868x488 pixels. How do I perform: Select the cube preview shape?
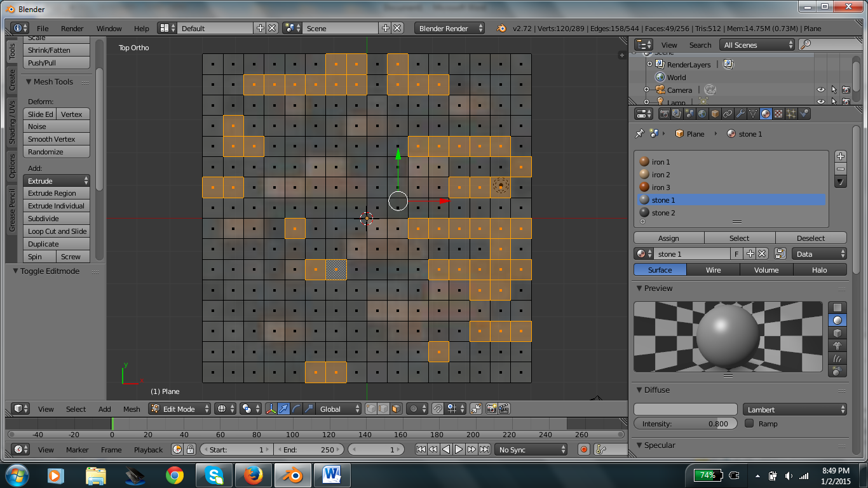pos(838,333)
